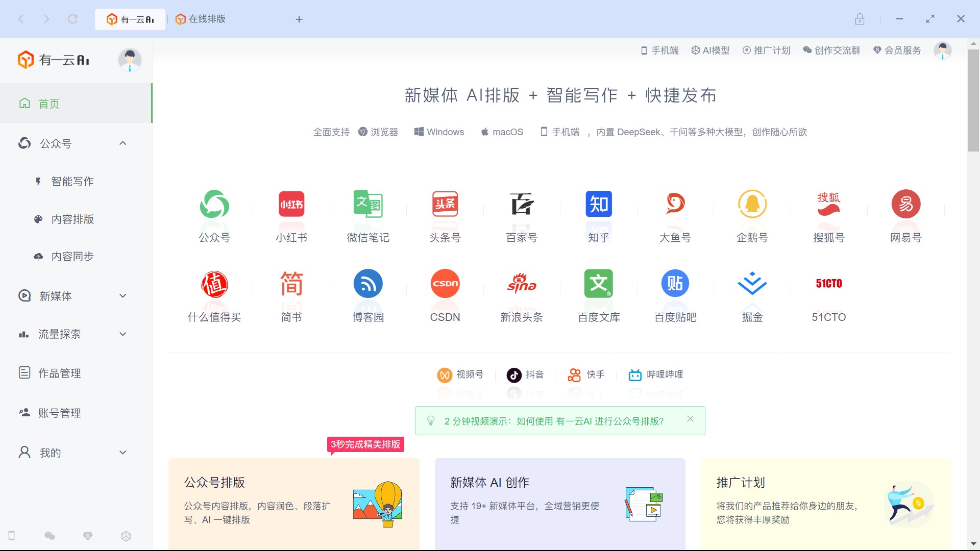Screen dimensions: 980x551
Task: Click the WeChat icon at sidebar bottom
Action: coord(50,536)
